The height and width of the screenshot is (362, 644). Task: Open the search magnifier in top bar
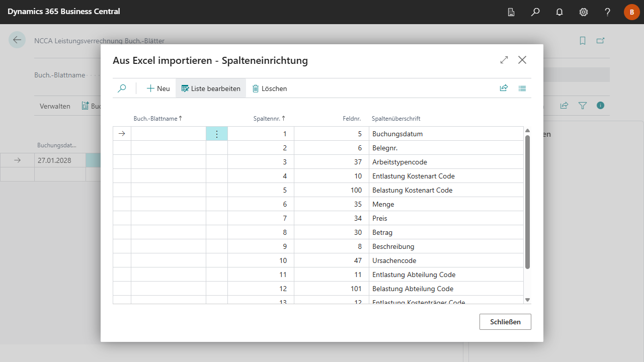pyautogui.click(x=535, y=12)
